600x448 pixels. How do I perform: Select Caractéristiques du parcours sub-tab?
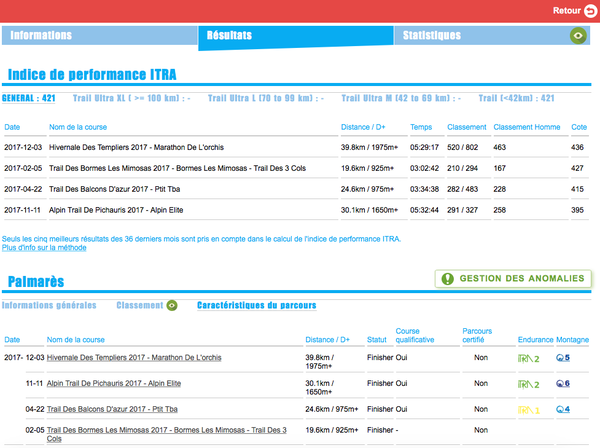coord(256,305)
